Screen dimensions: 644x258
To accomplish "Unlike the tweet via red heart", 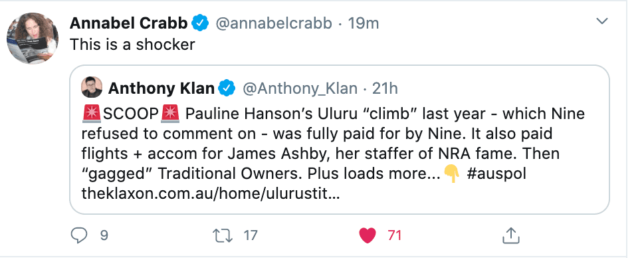I will tap(368, 235).
